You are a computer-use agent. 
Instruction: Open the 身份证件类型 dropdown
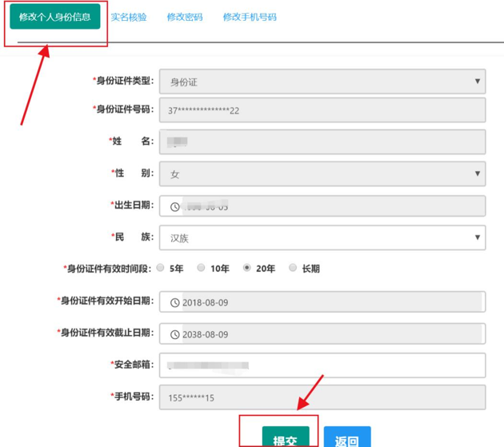[322, 81]
